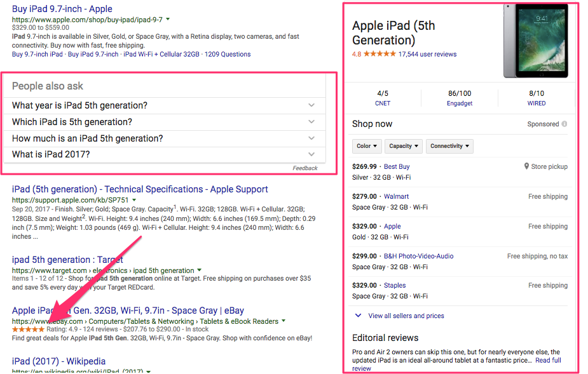
Task: Open 'ipad 5th generation : Target' result
Action: point(67,260)
